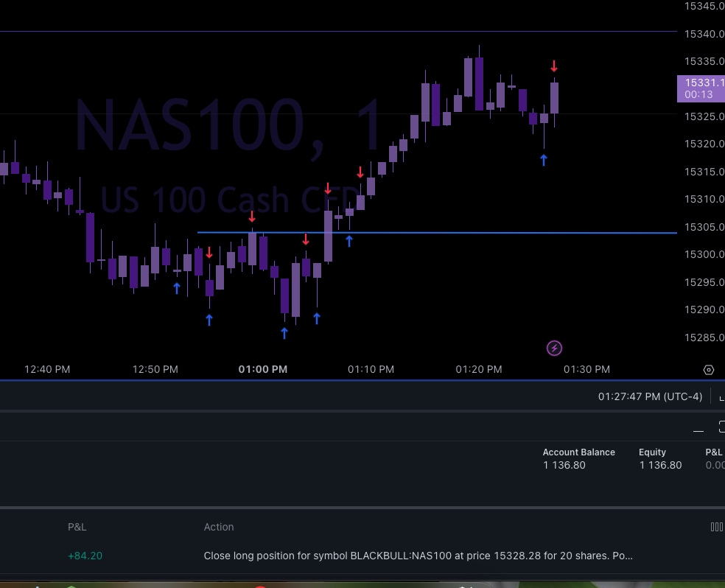
Task: Click the red sell arrow near 01:10 PM
Action: tap(360, 172)
